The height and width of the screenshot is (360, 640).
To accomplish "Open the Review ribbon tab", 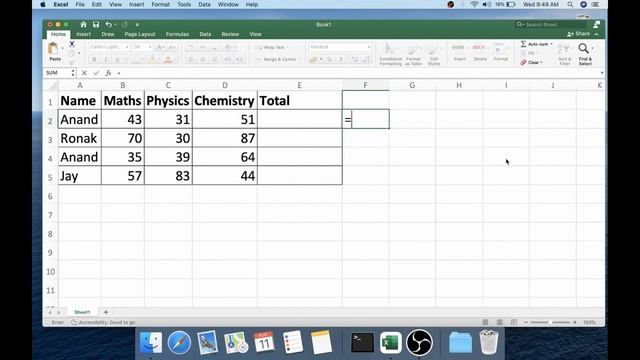I will 230,34.
